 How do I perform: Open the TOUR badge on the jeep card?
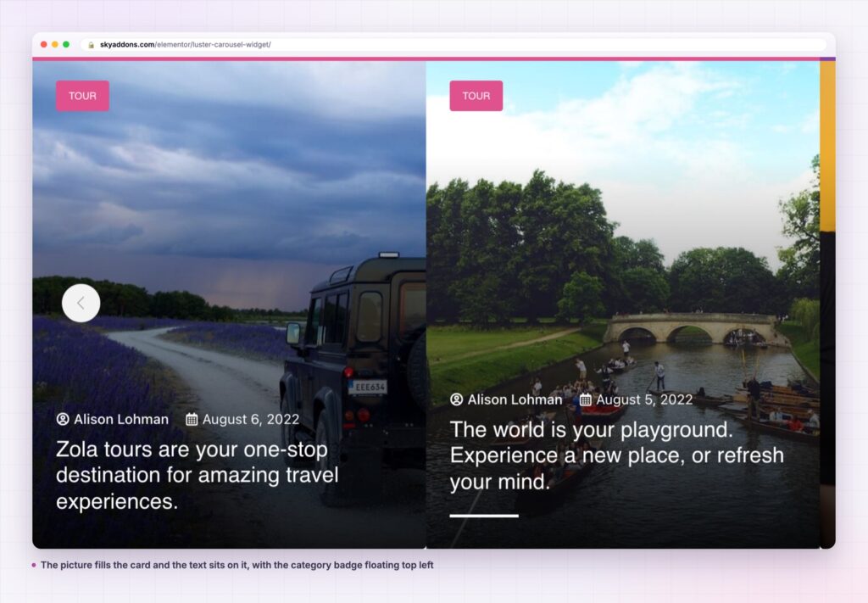pyautogui.click(x=82, y=96)
